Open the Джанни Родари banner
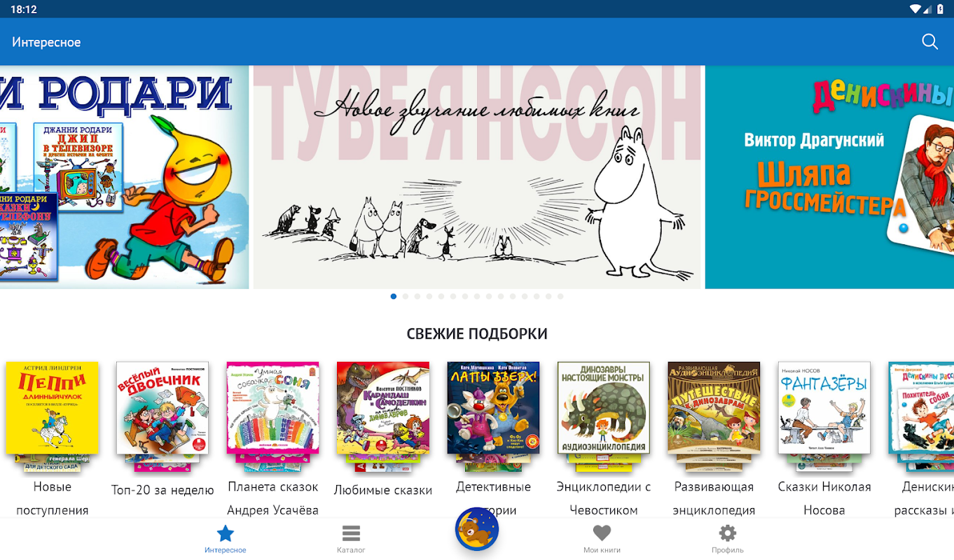This screenshot has height=560, width=954. (124, 177)
